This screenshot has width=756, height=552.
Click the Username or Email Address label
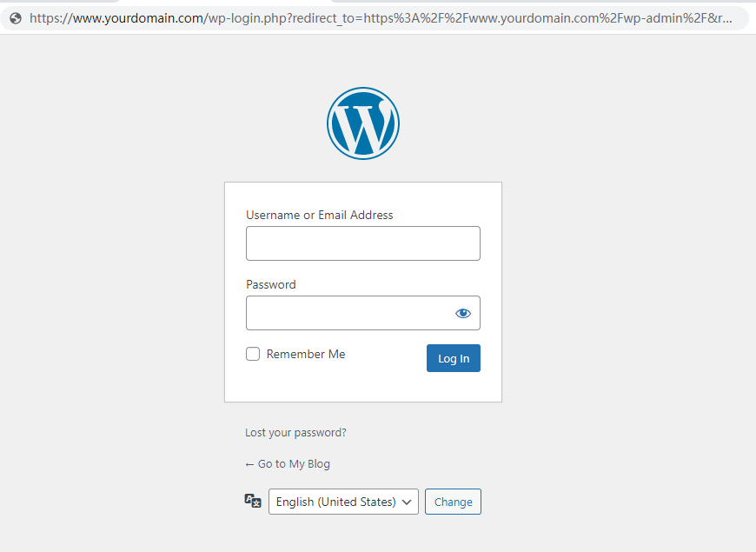(319, 215)
